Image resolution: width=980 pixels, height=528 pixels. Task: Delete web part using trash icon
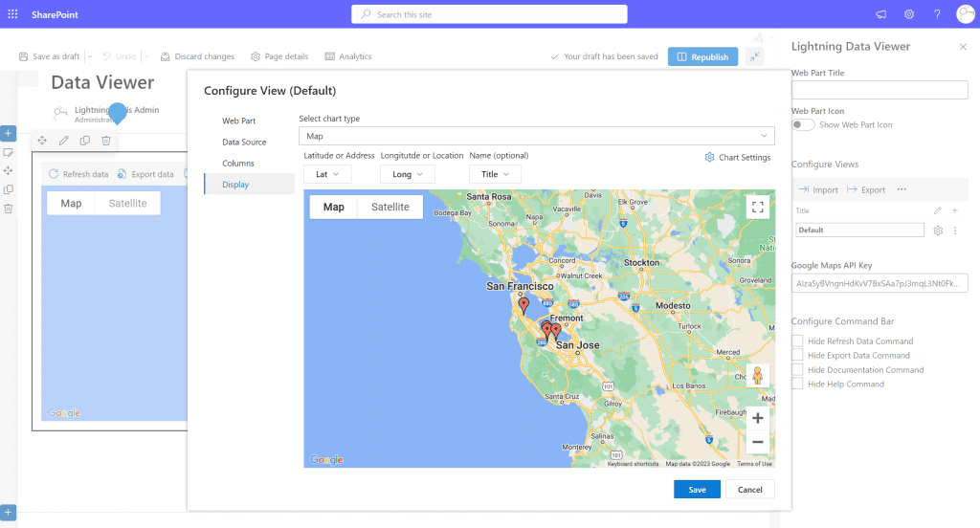(106, 141)
